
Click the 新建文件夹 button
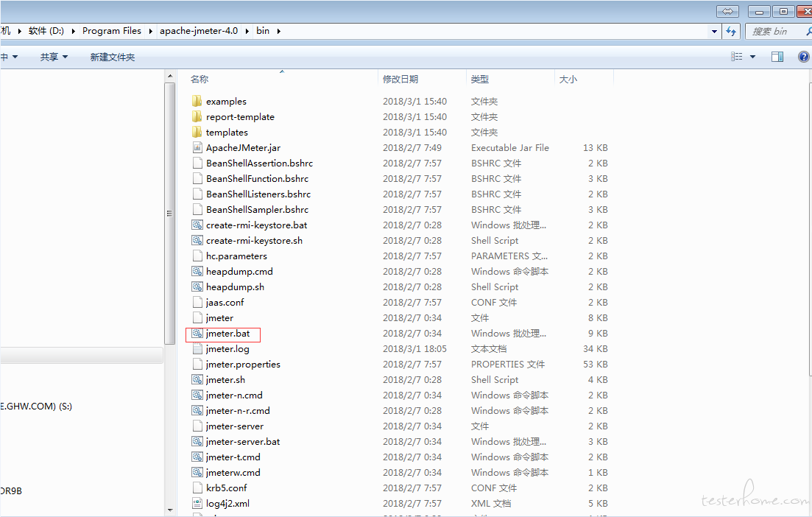[x=113, y=57]
